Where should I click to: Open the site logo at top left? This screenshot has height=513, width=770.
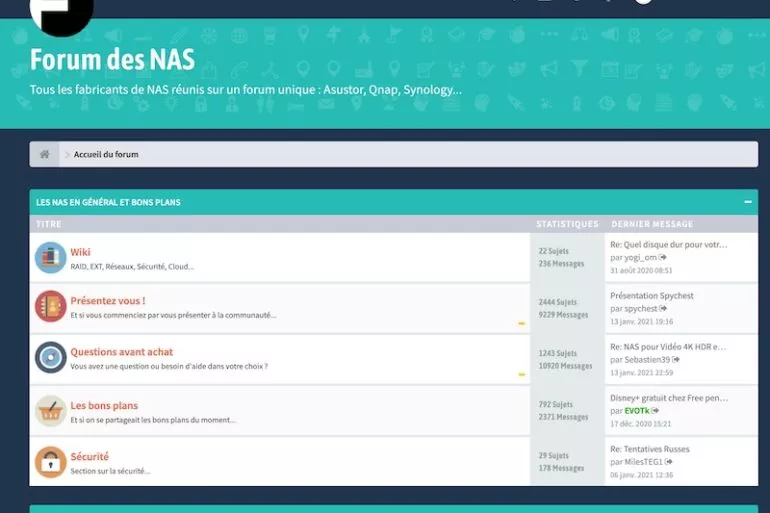[61, 12]
